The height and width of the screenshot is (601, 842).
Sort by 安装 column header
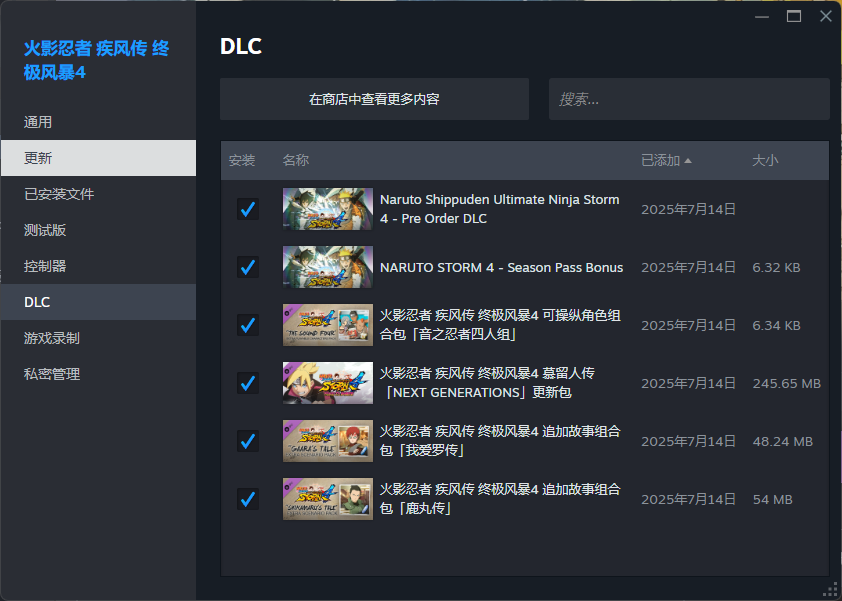point(242,160)
